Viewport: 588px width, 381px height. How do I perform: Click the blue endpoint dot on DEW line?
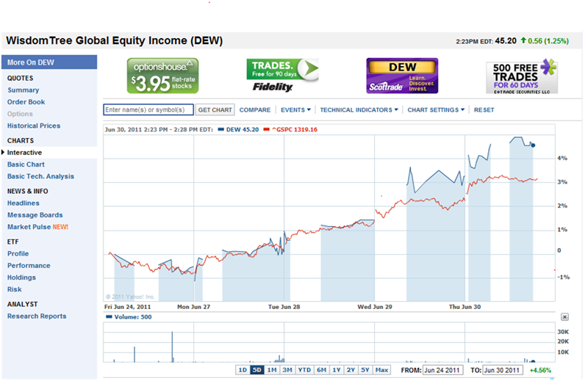[x=533, y=145]
